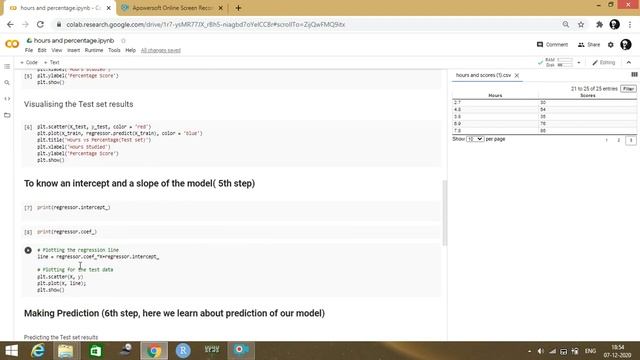The image size is (640, 360).
Task: Switch to Apowersoft Online Screen Recorder tab
Action: (171, 8)
